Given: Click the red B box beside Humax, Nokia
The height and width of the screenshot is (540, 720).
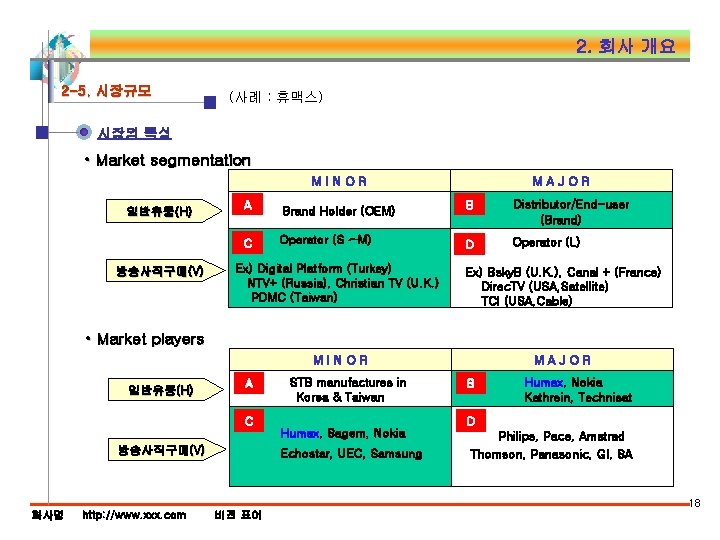Looking at the screenshot, I should pos(471,383).
